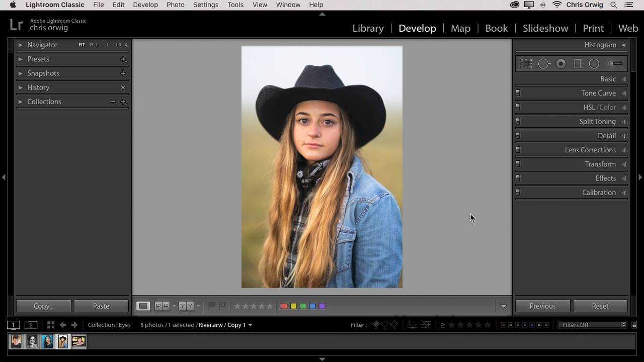The image size is (644, 362).
Task: Open Wi-Fi status in menu bar
Action: coord(557,5)
